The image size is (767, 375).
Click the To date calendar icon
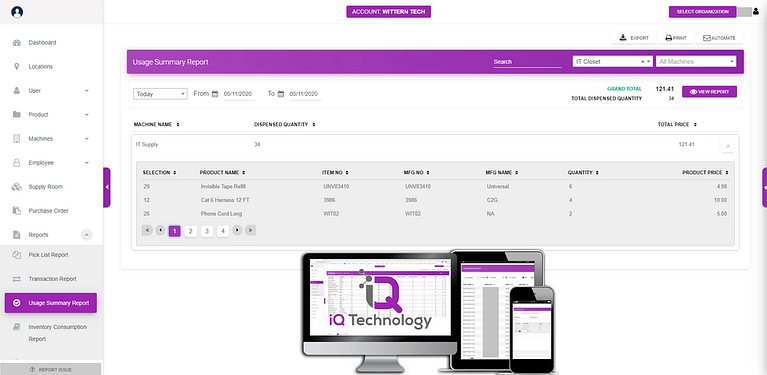[281, 94]
